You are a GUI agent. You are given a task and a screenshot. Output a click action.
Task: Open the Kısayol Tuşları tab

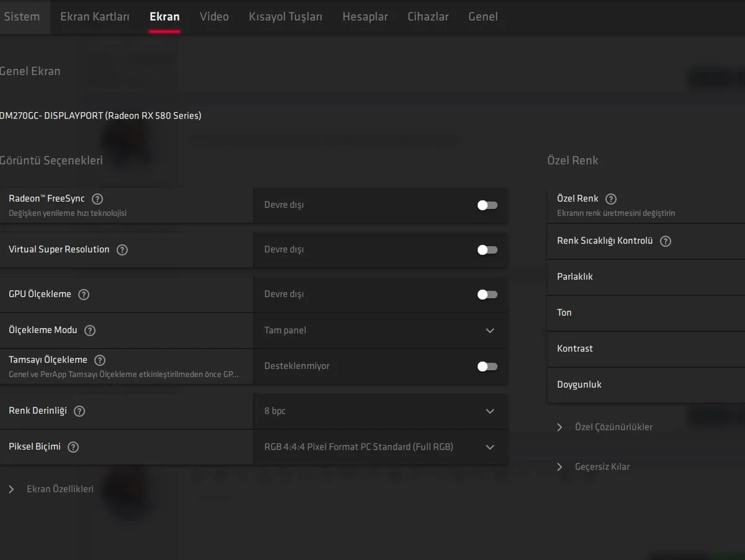(x=285, y=17)
